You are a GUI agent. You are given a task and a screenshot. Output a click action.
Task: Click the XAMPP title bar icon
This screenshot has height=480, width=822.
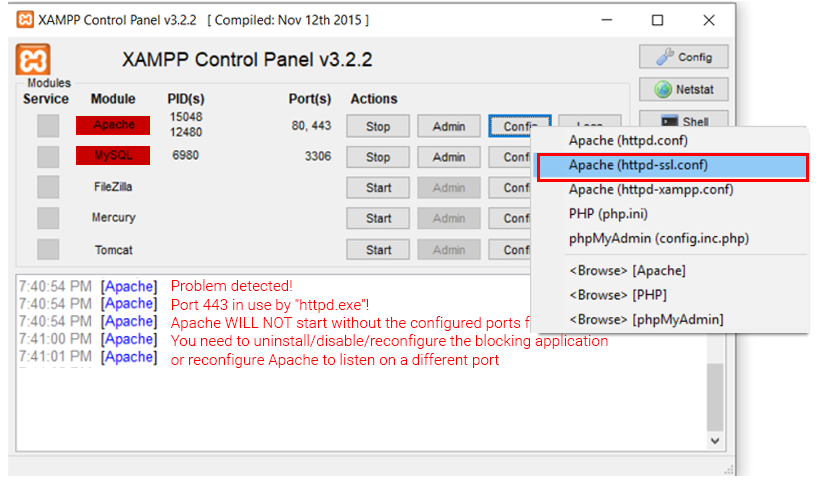tap(25, 20)
